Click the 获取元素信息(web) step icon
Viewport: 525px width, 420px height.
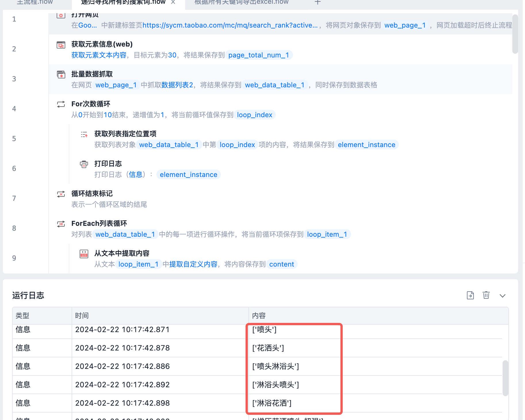pyautogui.click(x=61, y=45)
